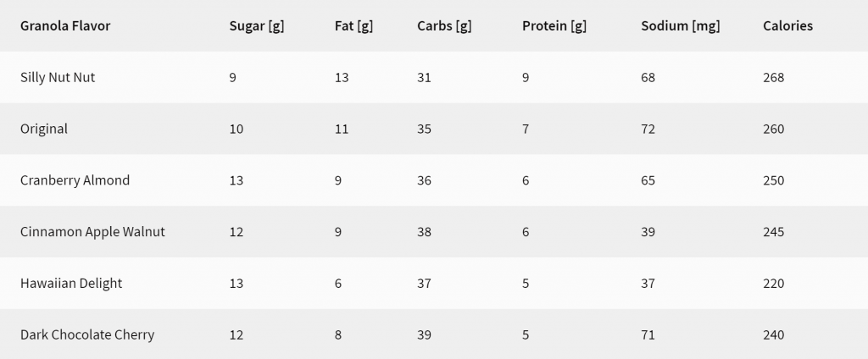Screen dimensions: 868x359
Task: Select the Sodium [mg] header
Action: click(x=681, y=26)
